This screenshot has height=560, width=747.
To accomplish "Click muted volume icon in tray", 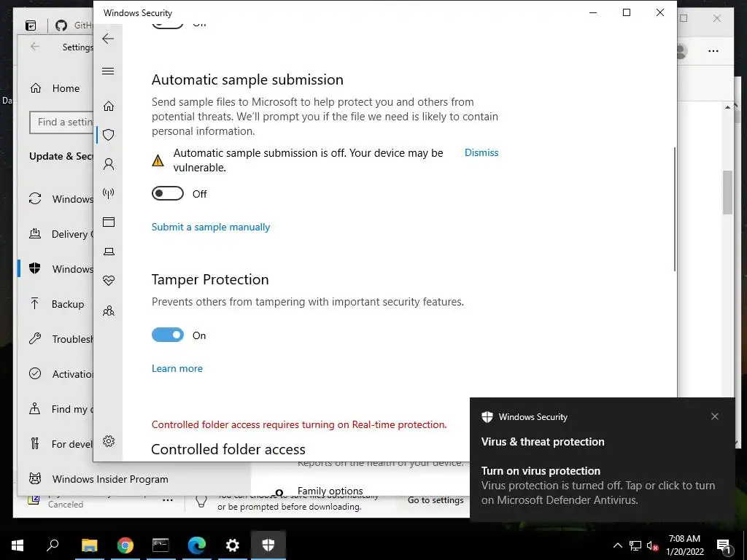I will click(652, 545).
